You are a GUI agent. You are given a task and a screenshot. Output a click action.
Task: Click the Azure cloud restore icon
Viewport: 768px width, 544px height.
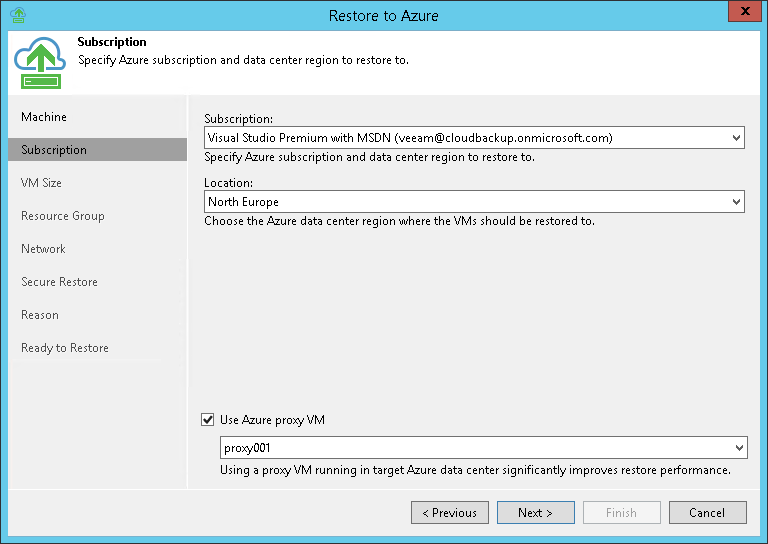[40, 62]
